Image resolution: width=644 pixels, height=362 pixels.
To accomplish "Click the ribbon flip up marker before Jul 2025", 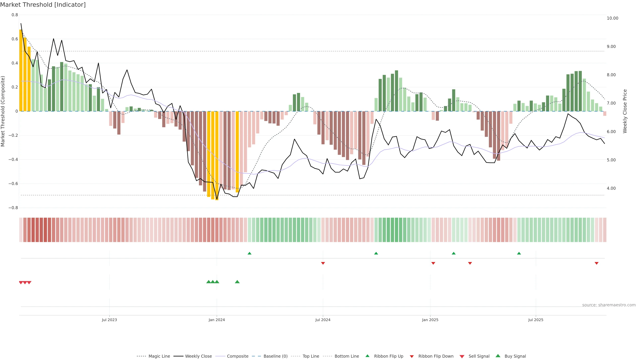I will click(519, 253).
